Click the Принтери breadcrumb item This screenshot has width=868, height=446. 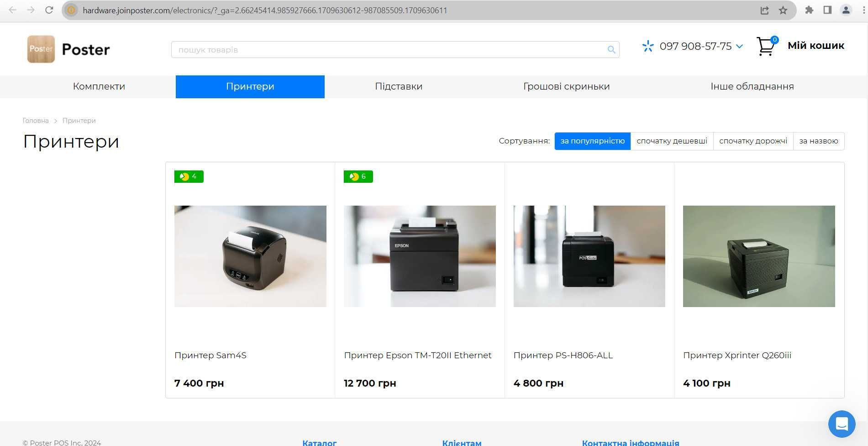tap(79, 121)
